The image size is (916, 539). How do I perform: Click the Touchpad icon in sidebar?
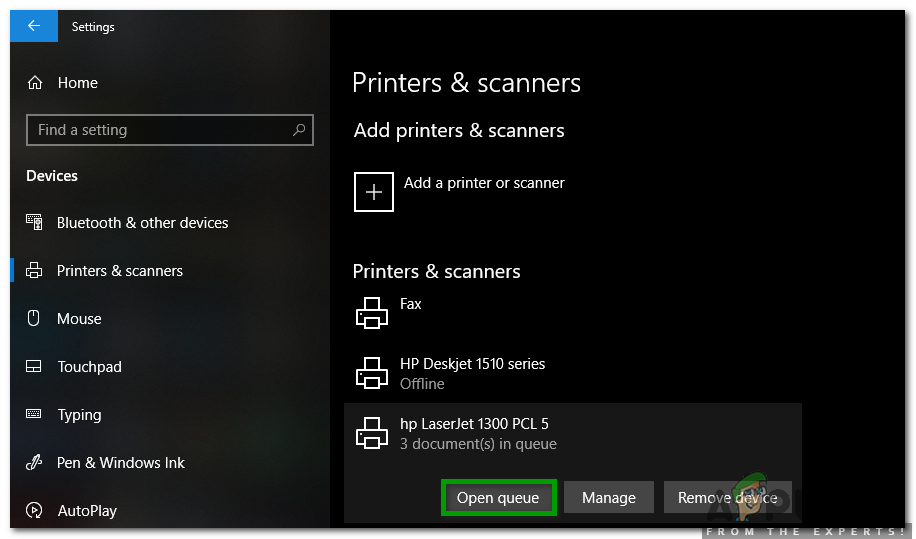tap(34, 367)
